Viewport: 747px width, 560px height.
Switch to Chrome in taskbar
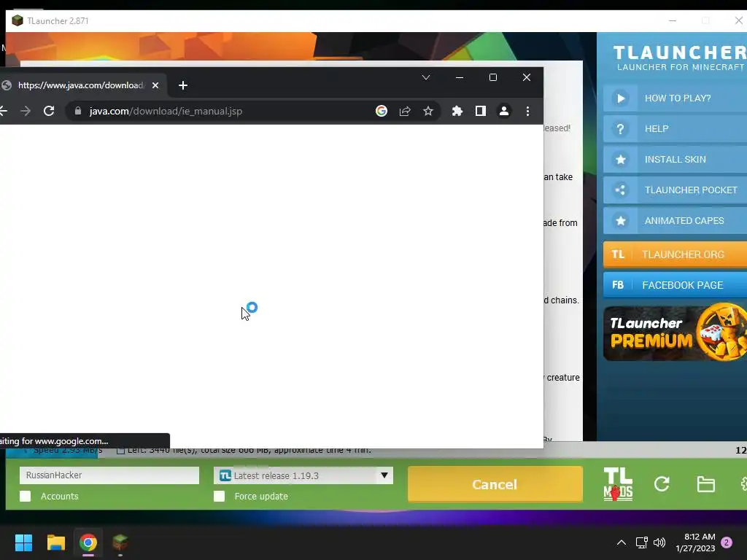coord(88,542)
